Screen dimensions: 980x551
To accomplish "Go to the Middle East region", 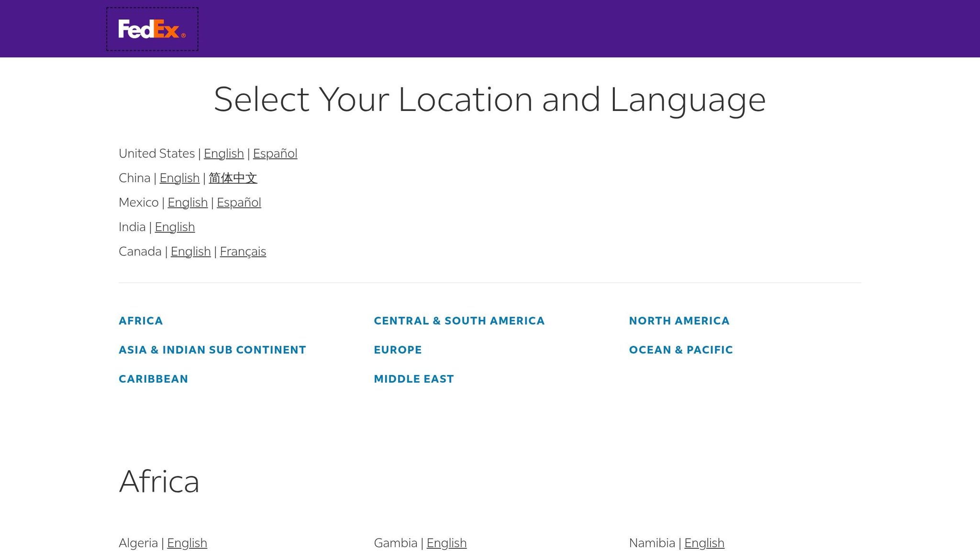I will coord(413,379).
